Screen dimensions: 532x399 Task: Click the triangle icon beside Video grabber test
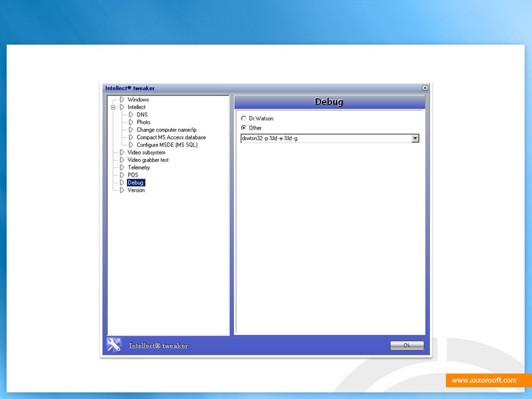point(122,160)
